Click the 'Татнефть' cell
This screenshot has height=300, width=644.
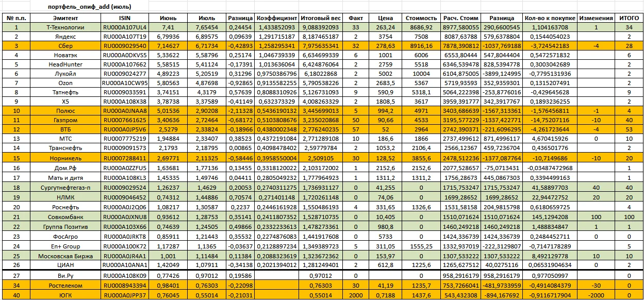tap(65, 92)
